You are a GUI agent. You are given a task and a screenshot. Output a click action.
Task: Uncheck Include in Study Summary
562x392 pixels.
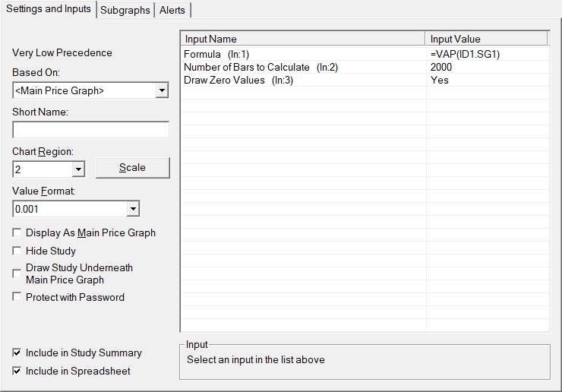(17, 352)
